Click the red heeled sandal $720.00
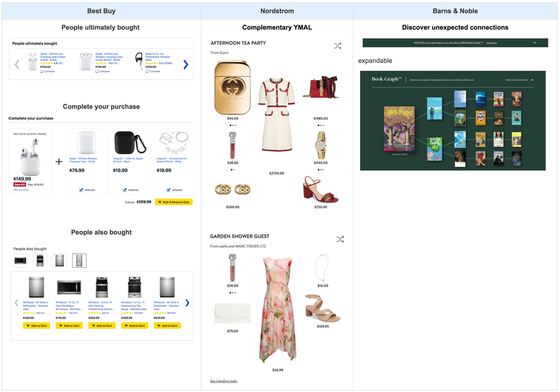The width and height of the screenshot is (560, 392). [x=320, y=189]
